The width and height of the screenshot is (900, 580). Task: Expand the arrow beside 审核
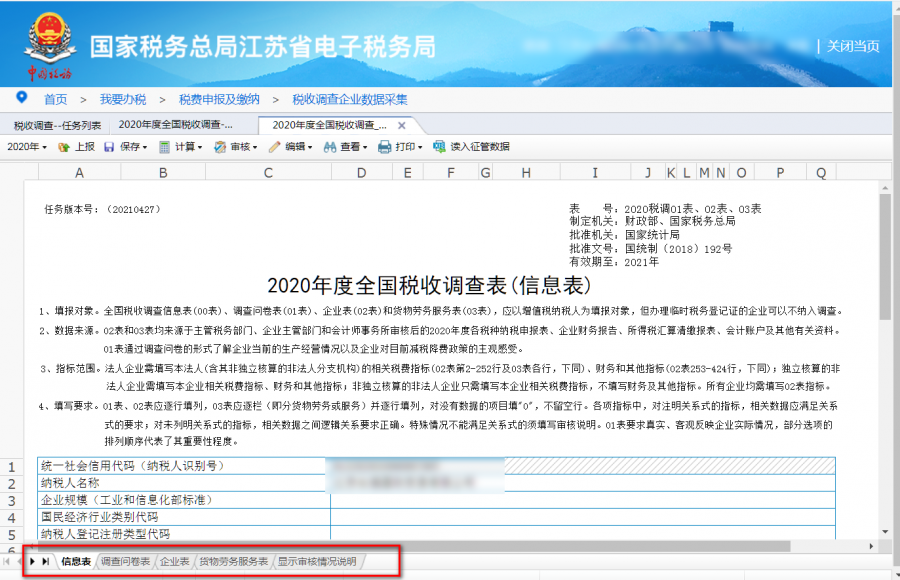[x=255, y=148]
